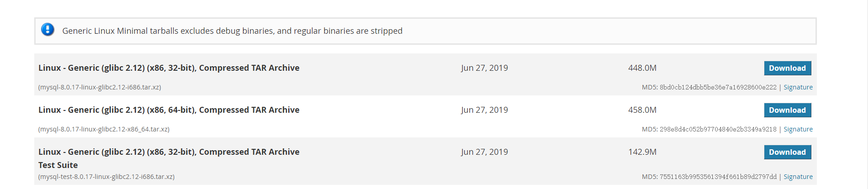Click the Generic Linux Minimal tarballs notice text
This screenshot has height=189, width=868.
tap(232, 31)
